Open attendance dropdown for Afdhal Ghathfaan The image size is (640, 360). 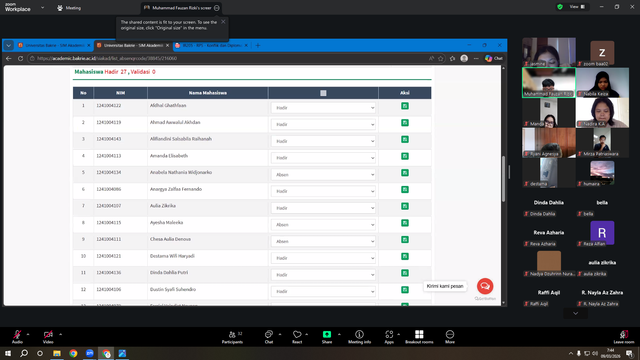[x=323, y=108]
